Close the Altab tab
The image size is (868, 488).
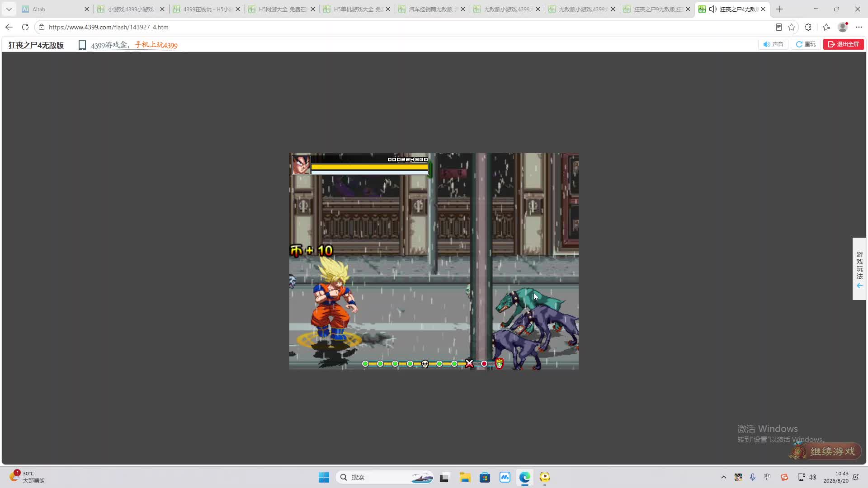coord(87,9)
